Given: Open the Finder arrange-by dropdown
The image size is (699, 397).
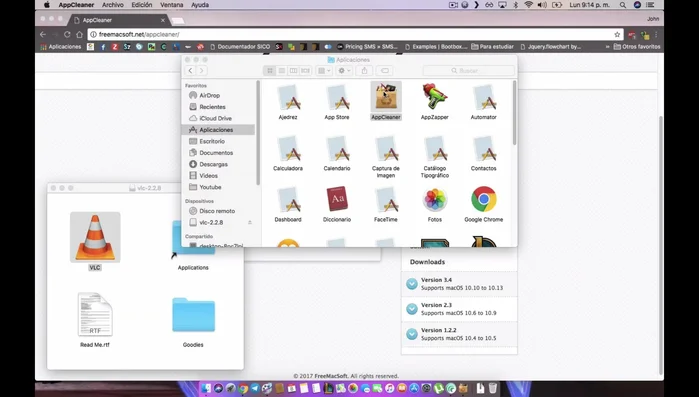Looking at the screenshot, I should pos(324,70).
